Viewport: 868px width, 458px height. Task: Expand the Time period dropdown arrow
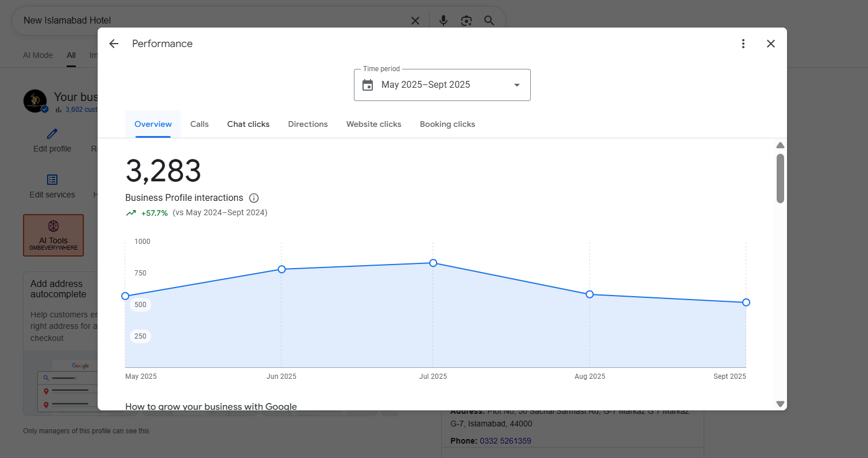click(516, 85)
